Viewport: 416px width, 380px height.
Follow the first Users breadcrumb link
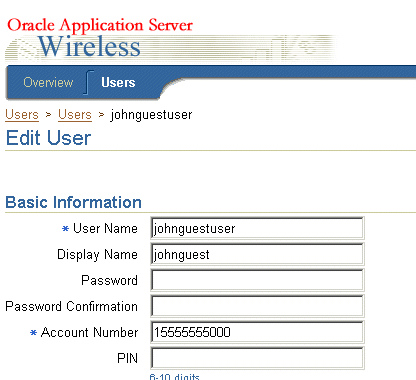22,115
